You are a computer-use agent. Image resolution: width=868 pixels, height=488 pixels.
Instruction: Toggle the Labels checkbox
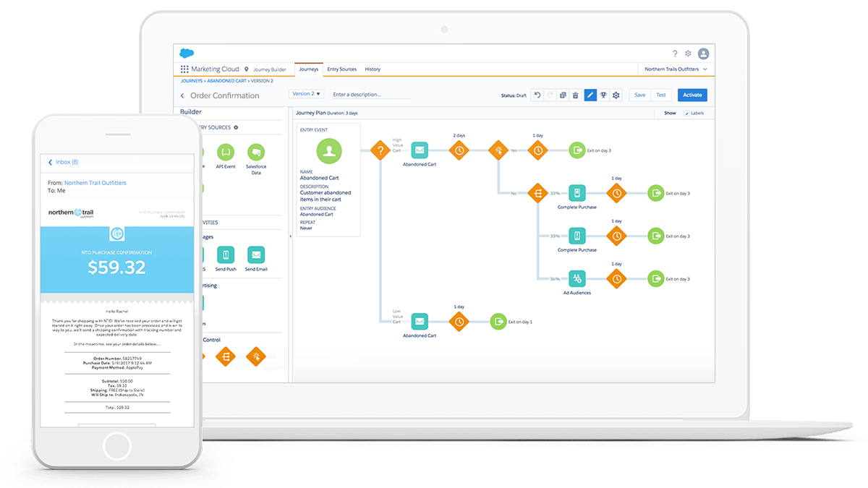point(686,114)
